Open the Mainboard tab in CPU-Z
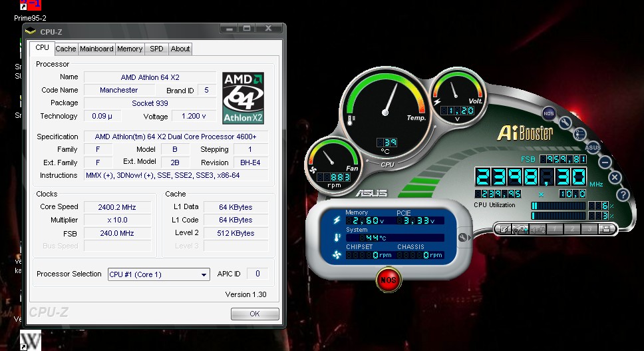 pos(96,49)
